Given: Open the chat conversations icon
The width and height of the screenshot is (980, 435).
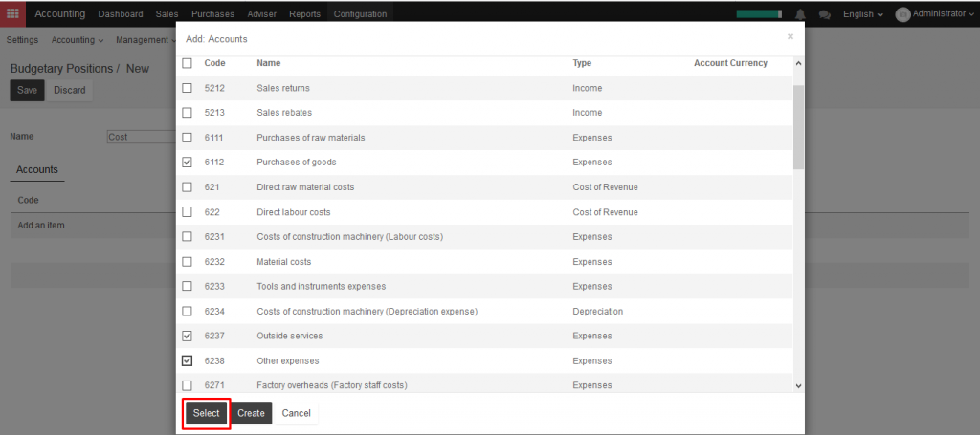Looking at the screenshot, I should click(x=825, y=13).
